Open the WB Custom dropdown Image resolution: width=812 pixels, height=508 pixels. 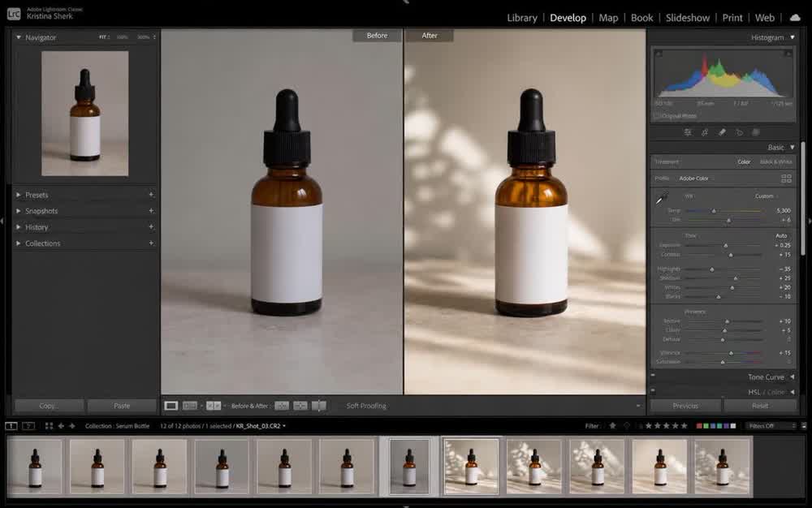click(x=767, y=196)
